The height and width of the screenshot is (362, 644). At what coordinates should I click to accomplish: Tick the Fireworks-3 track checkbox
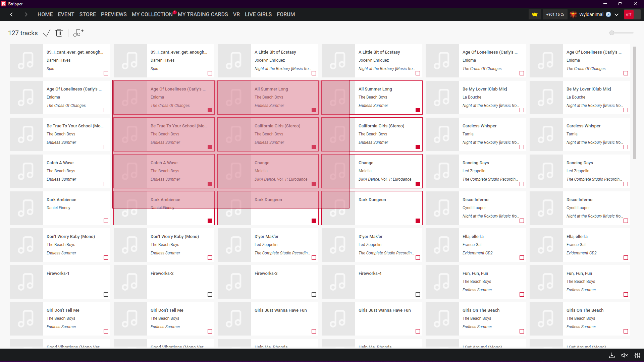tap(314, 294)
